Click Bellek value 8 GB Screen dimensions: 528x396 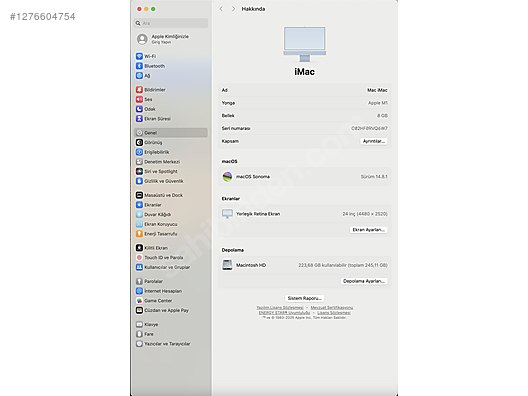[x=382, y=116]
